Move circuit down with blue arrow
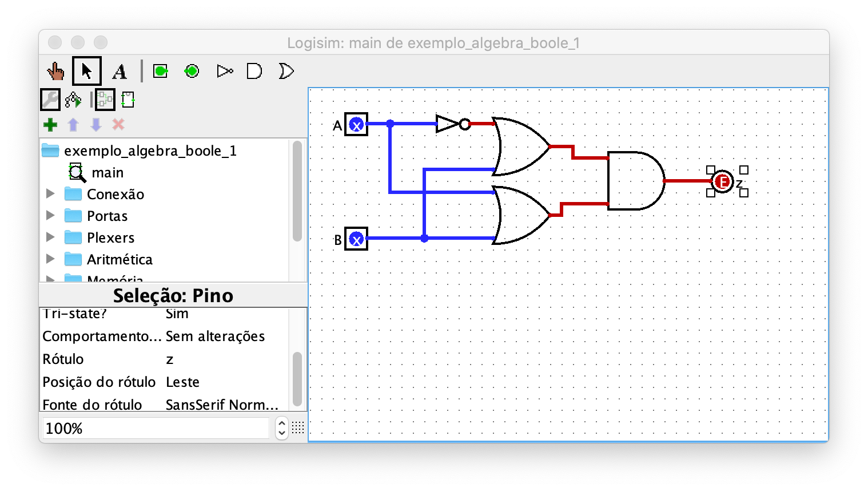Image resolution: width=868 pixels, height=491 pixels. 96,124
